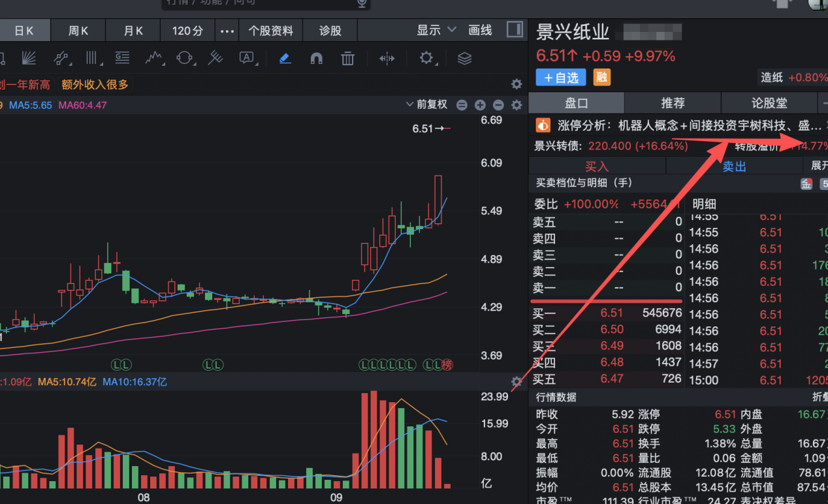Select the 盘口 tab
The height and width of the screenshot is (504, 828).
click(x=577, y=103)
